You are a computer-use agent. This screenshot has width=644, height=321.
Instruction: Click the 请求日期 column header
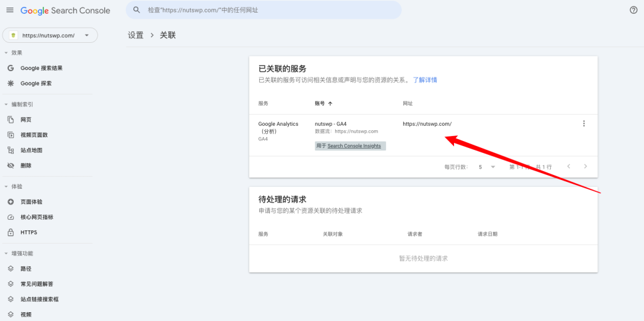coord(487,234)
